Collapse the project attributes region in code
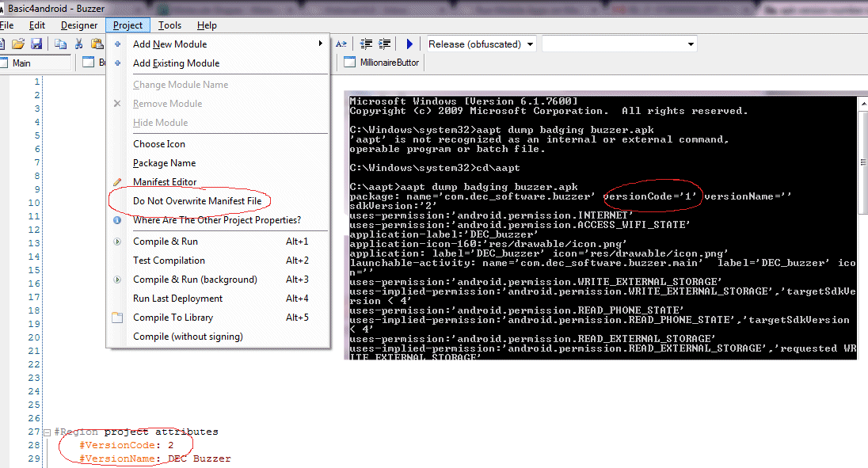868x468 pixels. click(47, 432)
